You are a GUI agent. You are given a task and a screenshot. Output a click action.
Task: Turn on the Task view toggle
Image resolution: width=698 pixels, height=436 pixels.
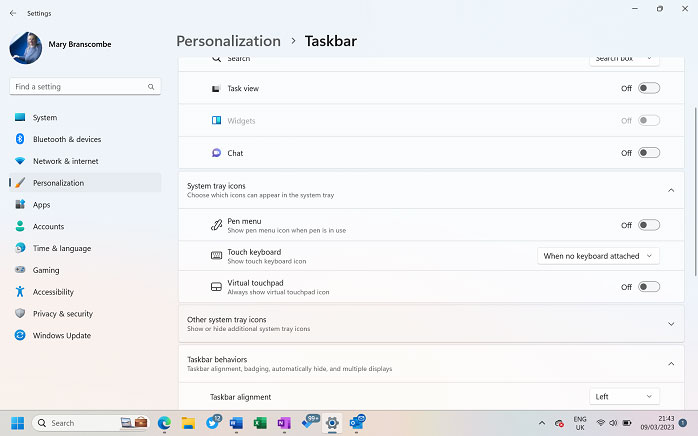649,88
